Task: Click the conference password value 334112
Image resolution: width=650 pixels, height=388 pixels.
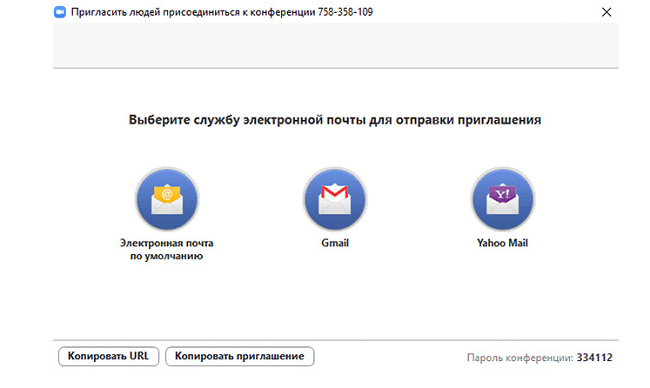Action: pos(594,357)
